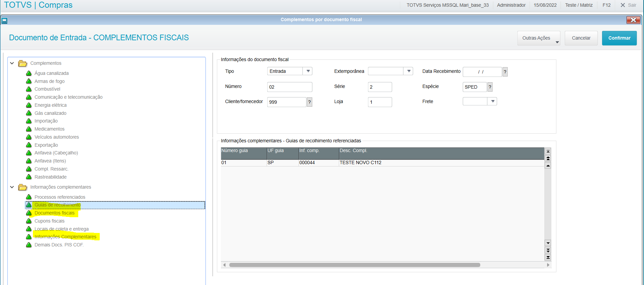The width and height of the screenshot is (644, 285).
Task: Click Teste / Matriz in top bar
Action: pyautogui.click(x=579, y=5)
